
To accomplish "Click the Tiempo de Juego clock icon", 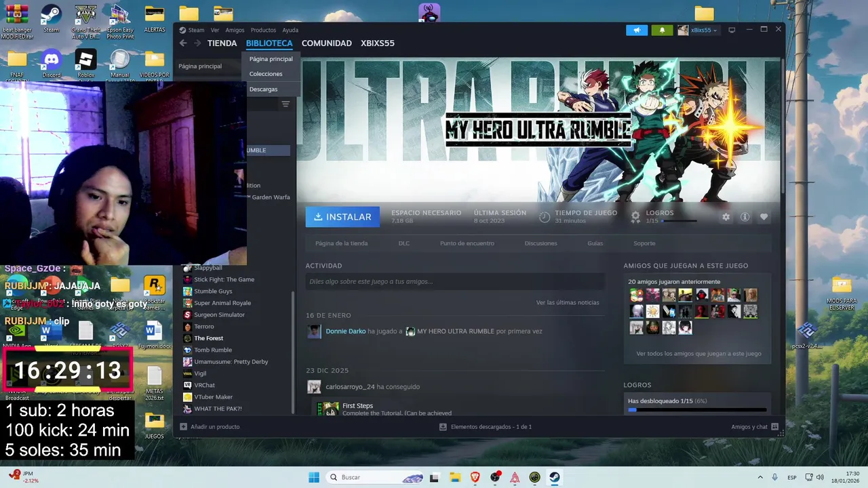I will click(x=545, y=217).
